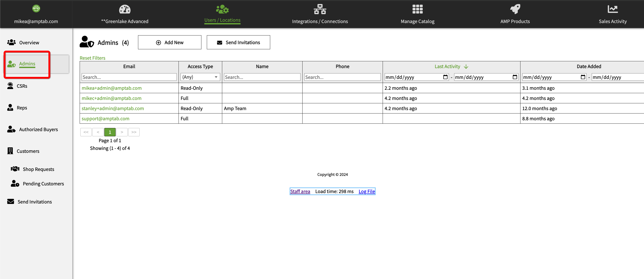Select the Authorized Buyers sidebar item

tap(38, 129)
